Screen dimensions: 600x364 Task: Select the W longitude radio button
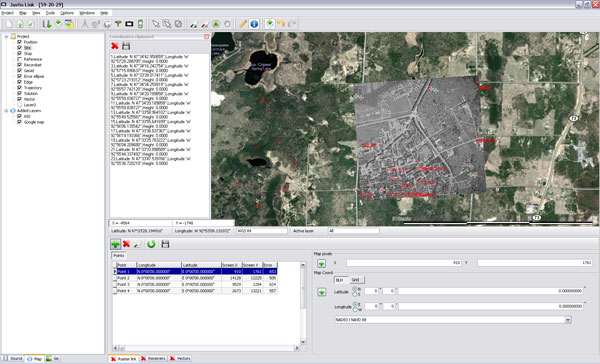pyautogui.click(x=355, y=309)
